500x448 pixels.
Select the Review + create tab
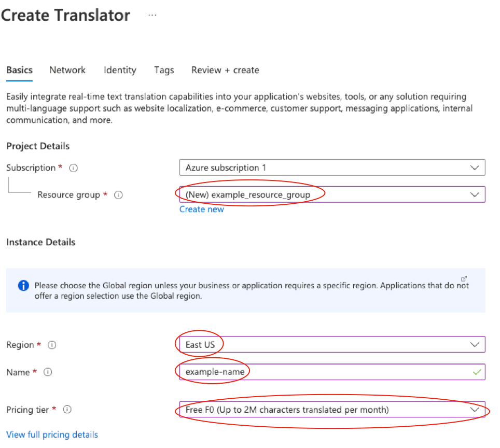225,70
